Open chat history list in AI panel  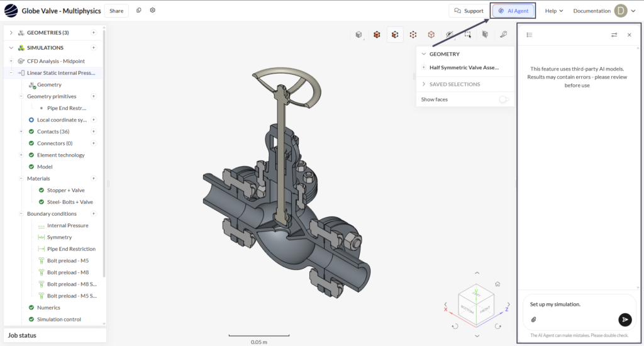(530, 35)
